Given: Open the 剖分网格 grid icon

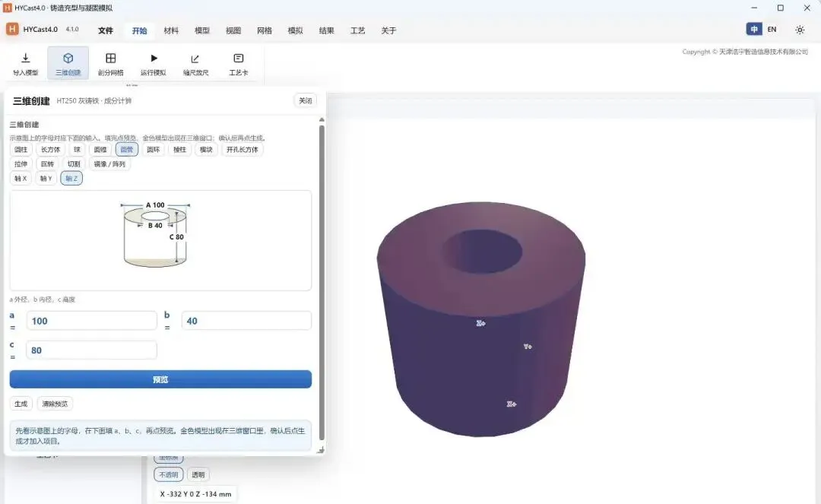Looking at the screenshot, I should coord(110,58).
